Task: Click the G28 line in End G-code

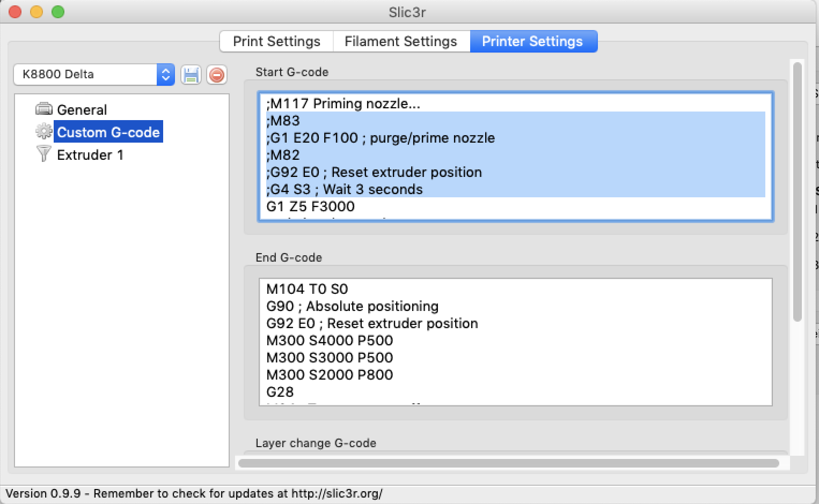Action: tap(280, 392)
